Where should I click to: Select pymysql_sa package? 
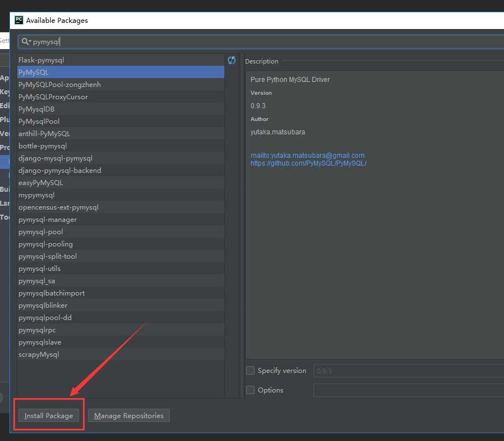click(x=121, y=280)
